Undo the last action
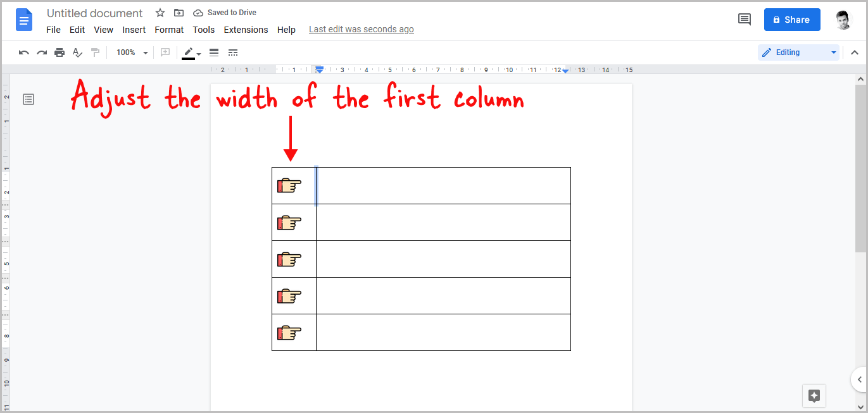 (x=23, y=52)
